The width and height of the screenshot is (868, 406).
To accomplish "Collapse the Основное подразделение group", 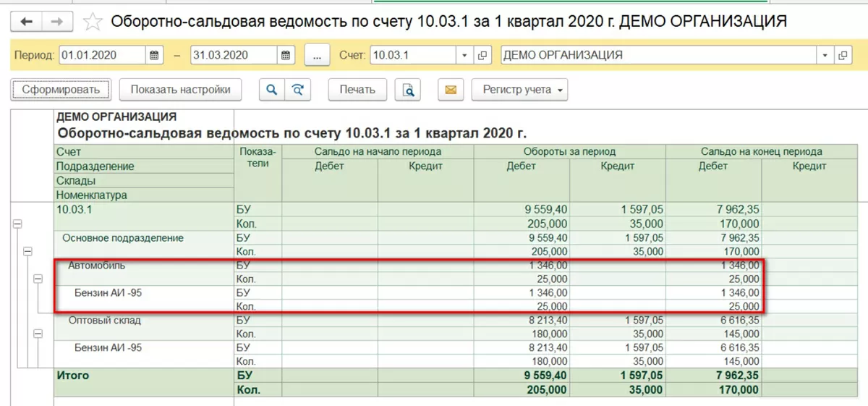I will click(x=27, y=252).
